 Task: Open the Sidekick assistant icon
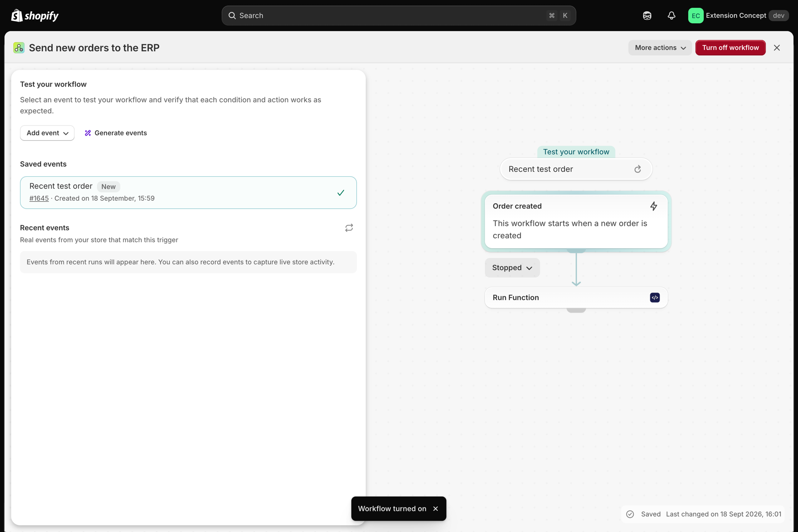pos(647,16)
